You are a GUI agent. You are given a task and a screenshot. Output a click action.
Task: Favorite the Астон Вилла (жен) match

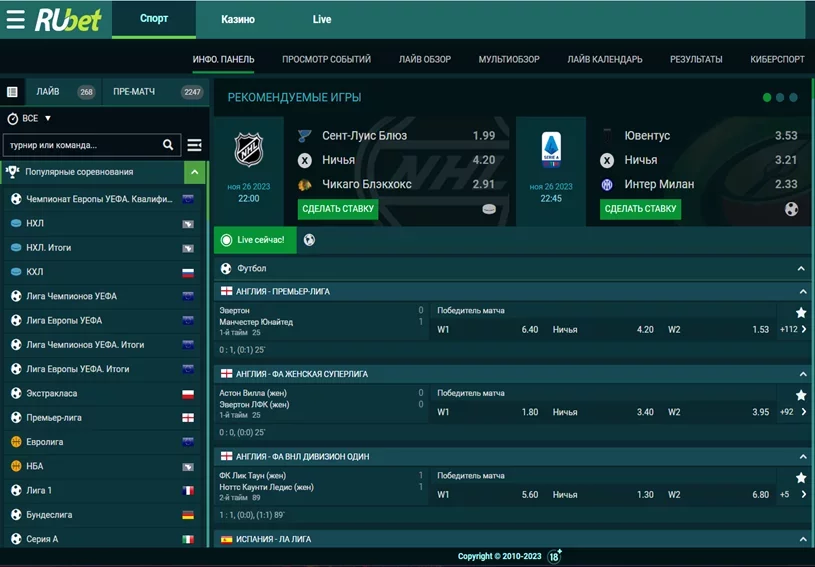[x=801, y=395]
